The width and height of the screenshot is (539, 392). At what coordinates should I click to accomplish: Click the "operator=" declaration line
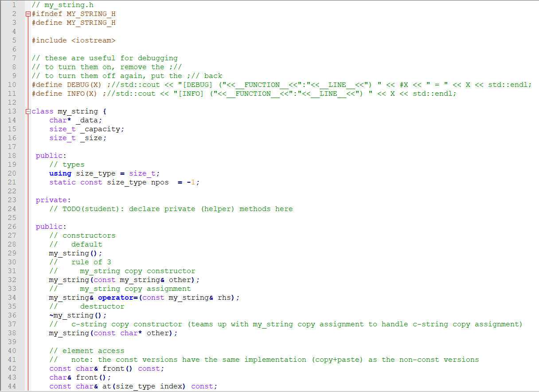click(x=145, y=298)
